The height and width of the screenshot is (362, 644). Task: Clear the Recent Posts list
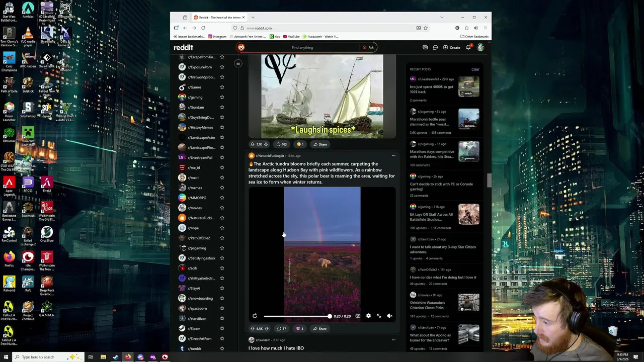(475, 69)
